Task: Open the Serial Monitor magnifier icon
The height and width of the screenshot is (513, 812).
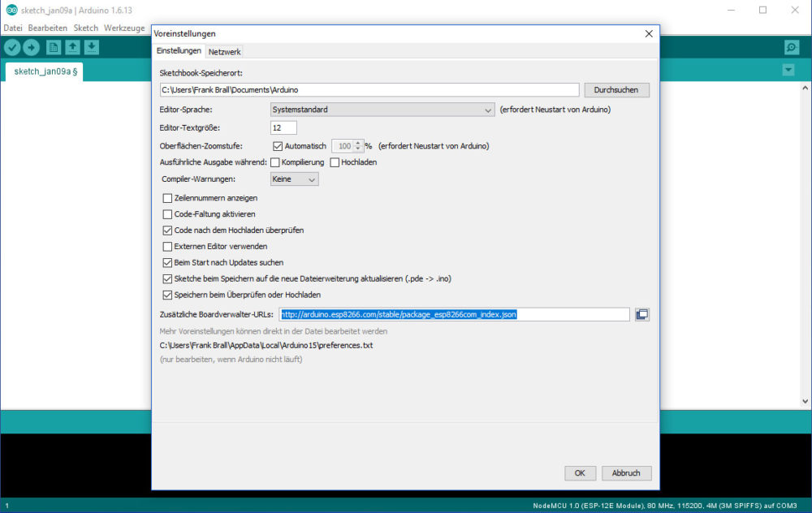Action: (791, 47)
